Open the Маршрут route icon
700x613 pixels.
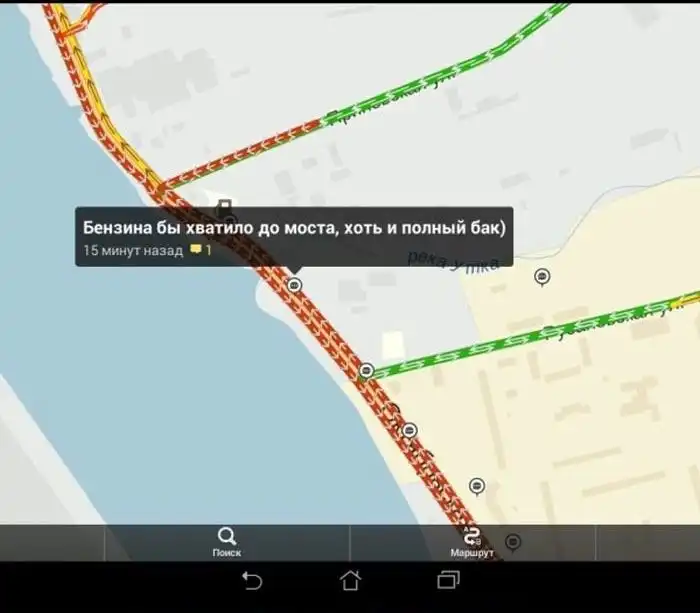[x=472, y=536]
